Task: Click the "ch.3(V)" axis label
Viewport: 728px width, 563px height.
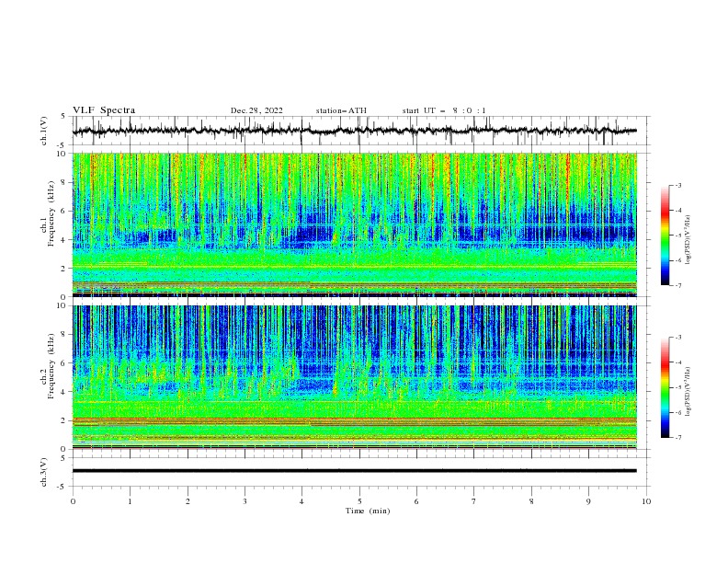Action: (x=44, y=472)
